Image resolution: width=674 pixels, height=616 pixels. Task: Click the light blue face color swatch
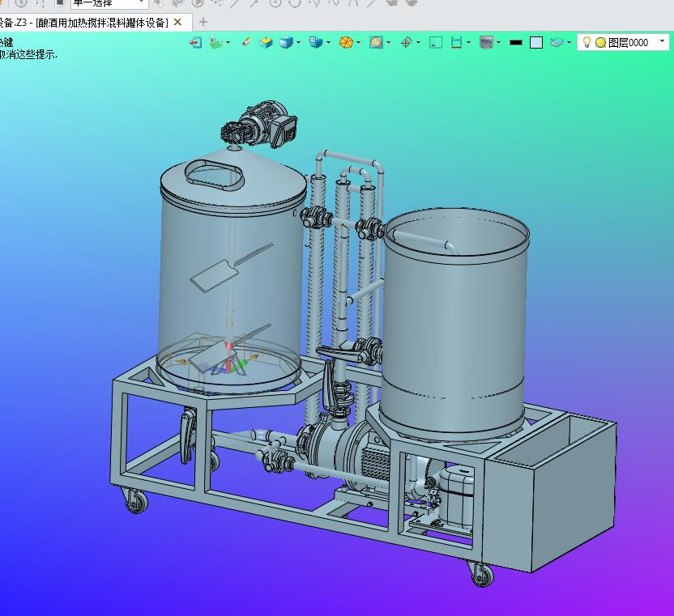tap(536, 42)
